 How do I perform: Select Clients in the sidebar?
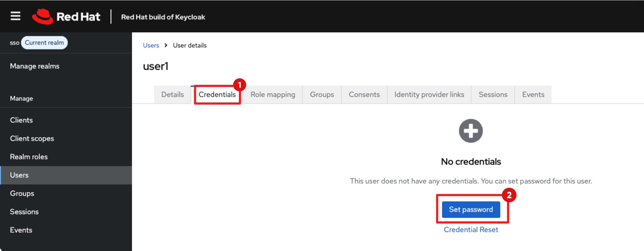click(x=21, y=120)
